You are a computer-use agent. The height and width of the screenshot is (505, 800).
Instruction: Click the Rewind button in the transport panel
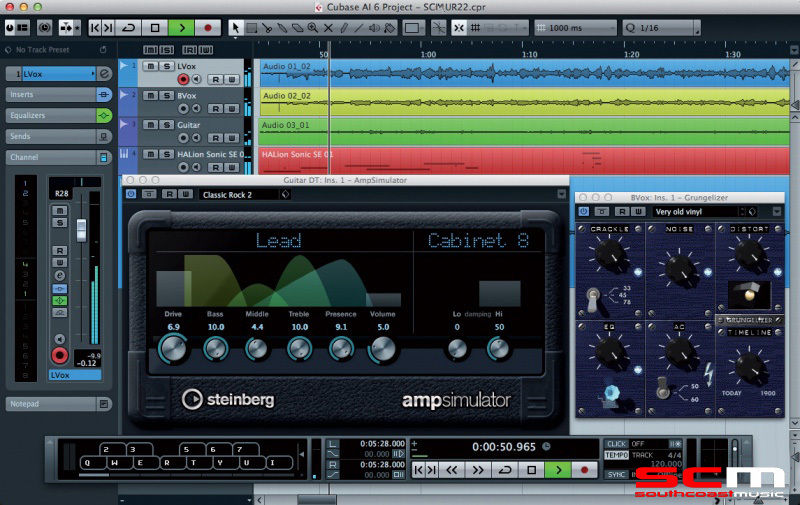coord(453,469)
